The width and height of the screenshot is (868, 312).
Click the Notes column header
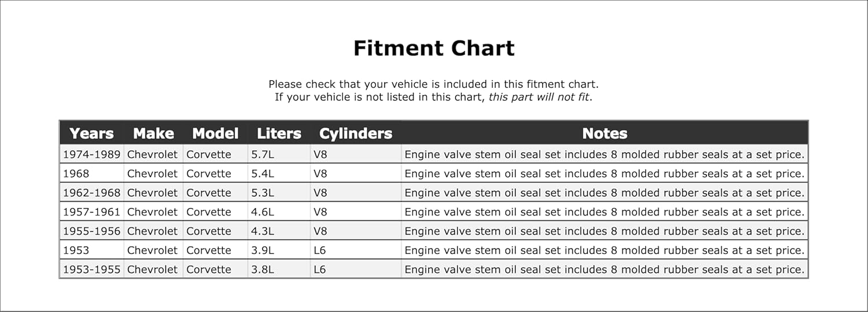pos(605,133)
